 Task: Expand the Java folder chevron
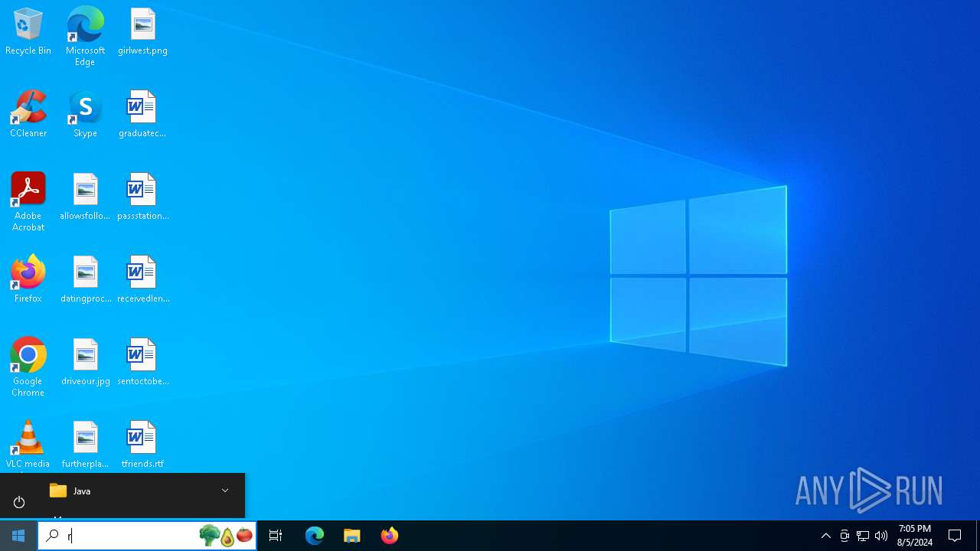pyautogui.click(x=225, y=491)
